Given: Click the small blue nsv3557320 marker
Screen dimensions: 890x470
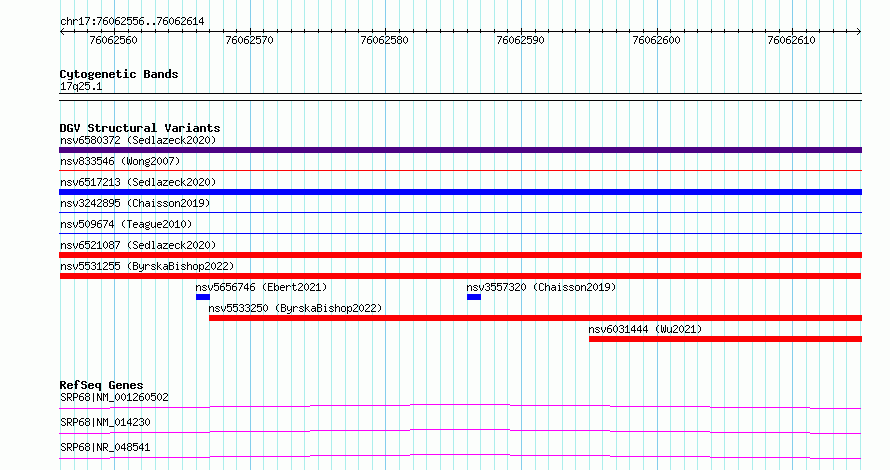Looking at the screenshot, I should (x=474, y=297).
